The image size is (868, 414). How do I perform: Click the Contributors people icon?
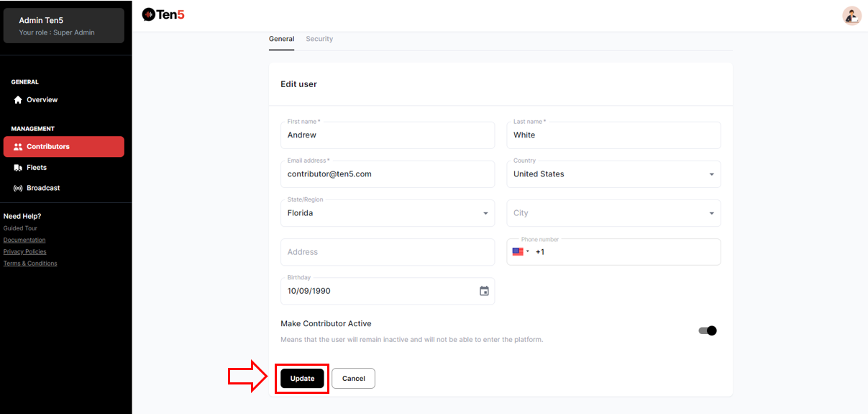[18, 147]
